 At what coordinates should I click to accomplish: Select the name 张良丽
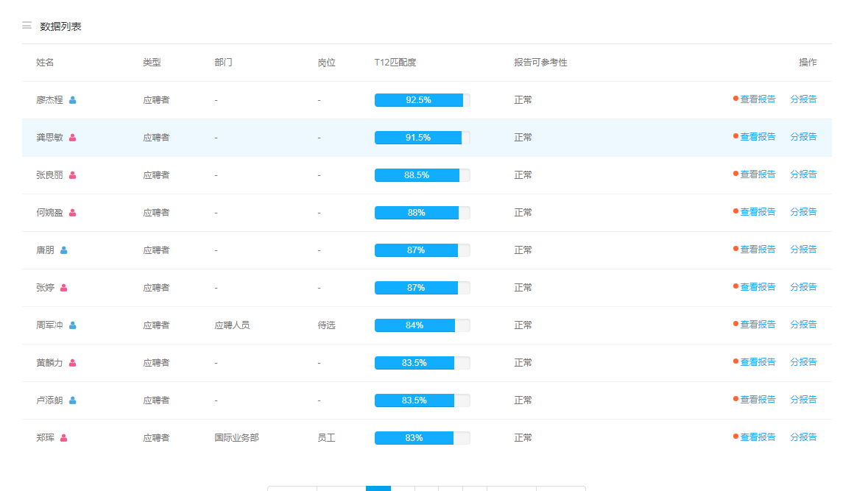tap(50, 175)
